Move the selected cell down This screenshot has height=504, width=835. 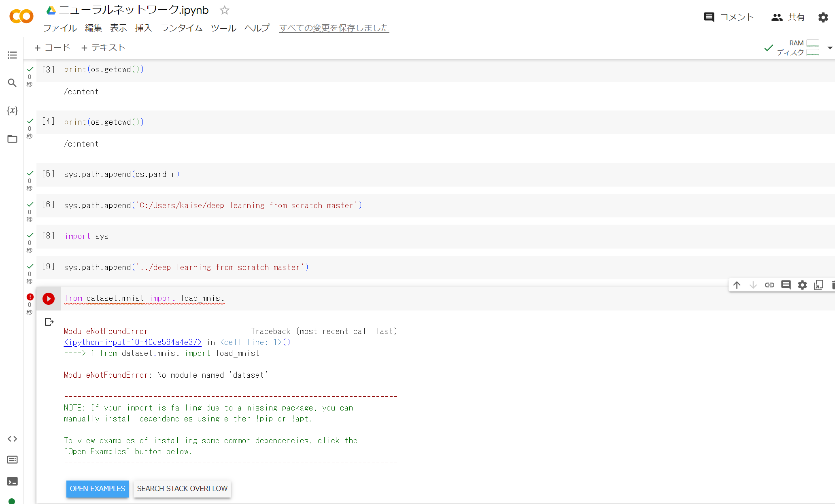coord(753,285)
